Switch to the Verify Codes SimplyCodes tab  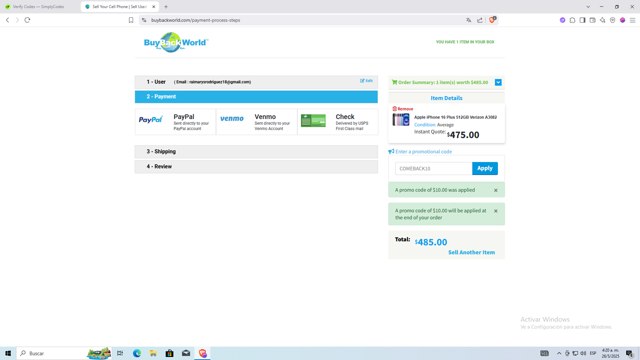click(39, 7)
